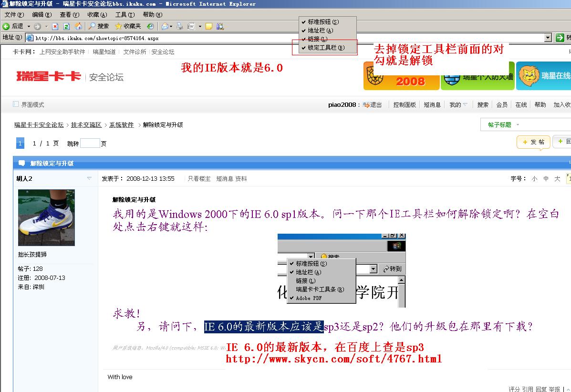This screenshot has width=571, height=392.
Task: Click the 退出 logout icon
Action: tap(366, 105)
